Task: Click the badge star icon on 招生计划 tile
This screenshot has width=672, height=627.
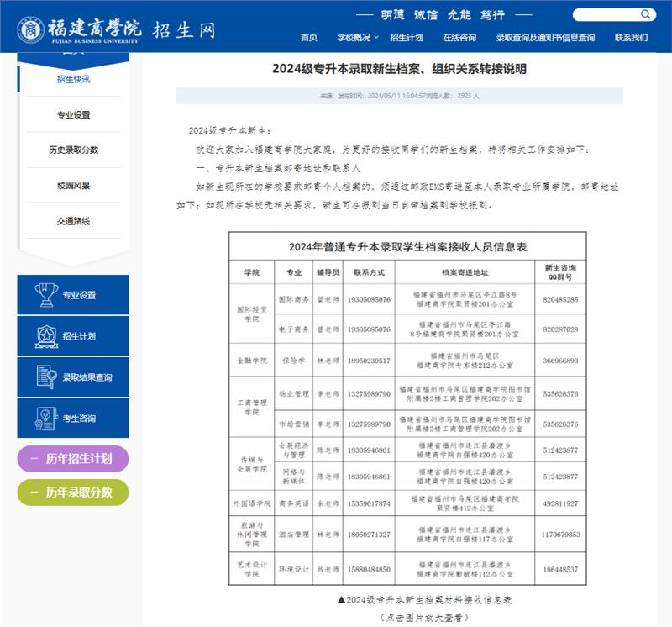Action: [46, 336]
